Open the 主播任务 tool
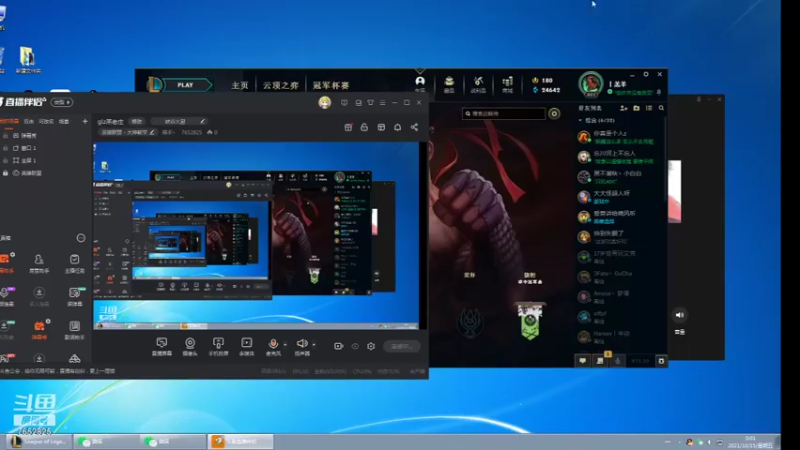This screenshot has height=450, width=800. [74, 264]
